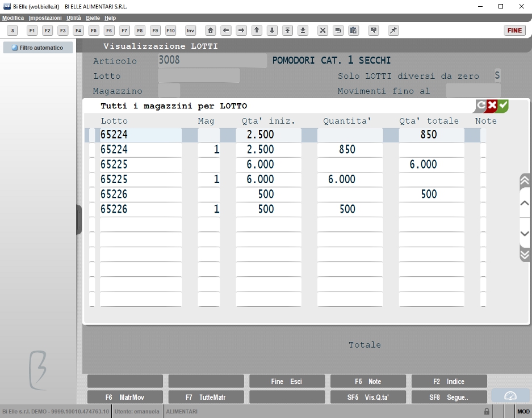Click the down arrow toolbar icon
Viewport: 532px width, 418px height.
coord(272,31)
